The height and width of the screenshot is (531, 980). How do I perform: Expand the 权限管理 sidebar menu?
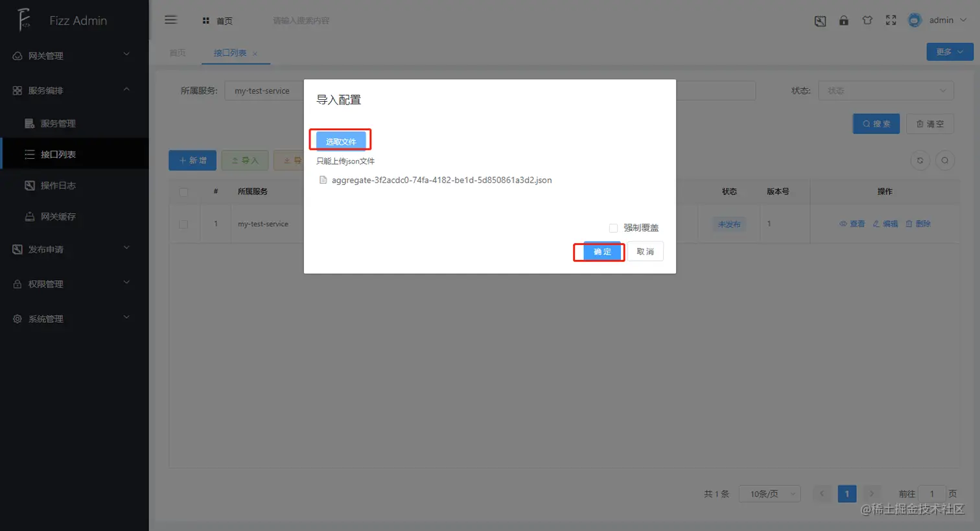point(75,284)
